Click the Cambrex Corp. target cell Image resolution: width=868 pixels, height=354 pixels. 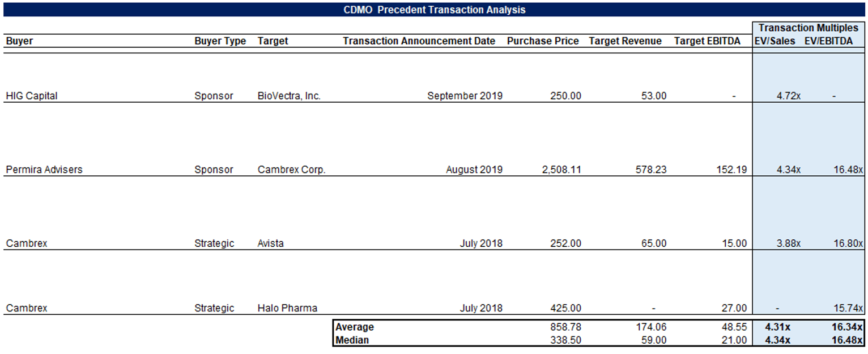tap(291, 170)
